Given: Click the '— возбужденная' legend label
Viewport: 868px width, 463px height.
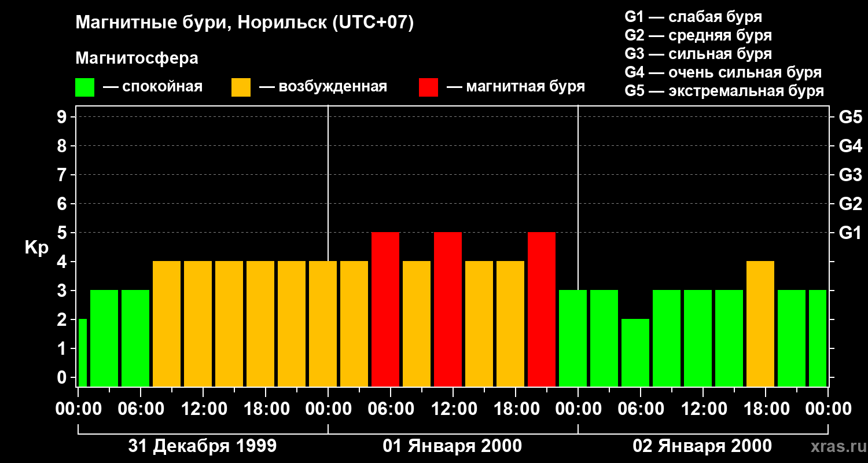Looking at the screenshot, I should pyautogui.click(x=323, y=87).
